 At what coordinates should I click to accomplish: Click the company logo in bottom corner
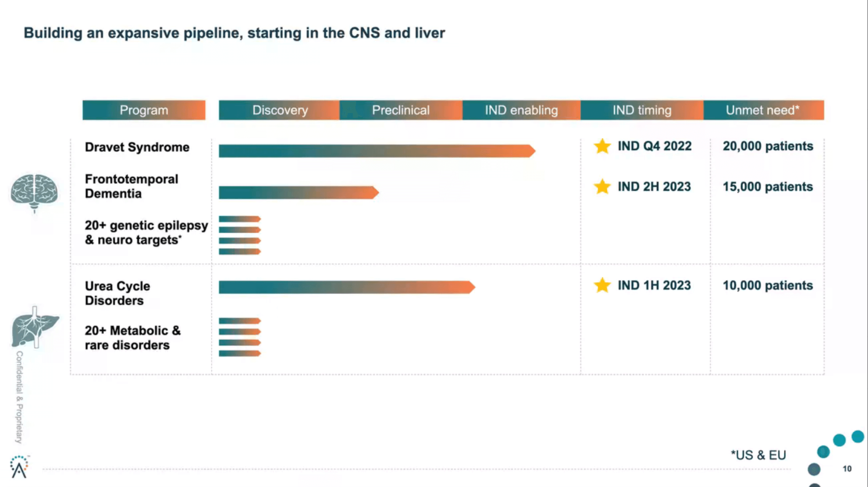coord(19,467)
